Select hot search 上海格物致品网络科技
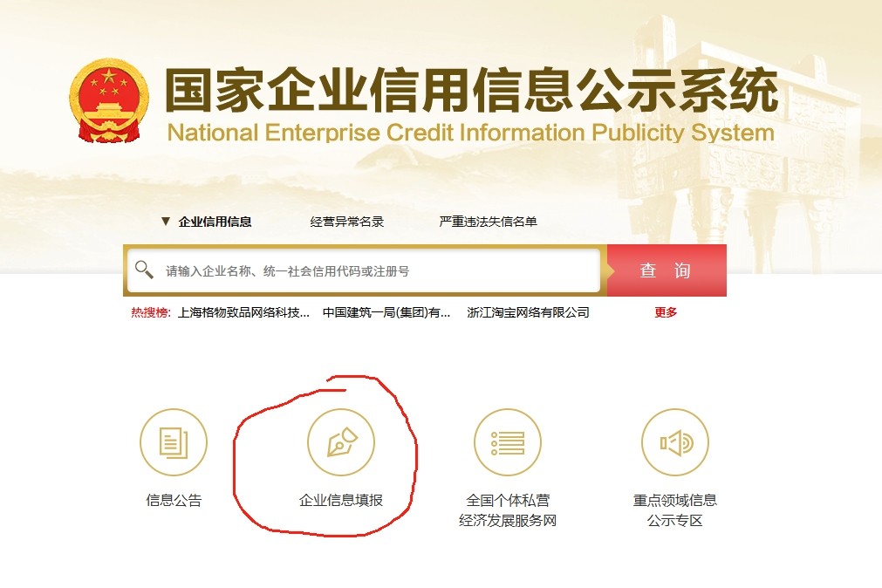This screenshot has width=882, height=588. point(243,312)
